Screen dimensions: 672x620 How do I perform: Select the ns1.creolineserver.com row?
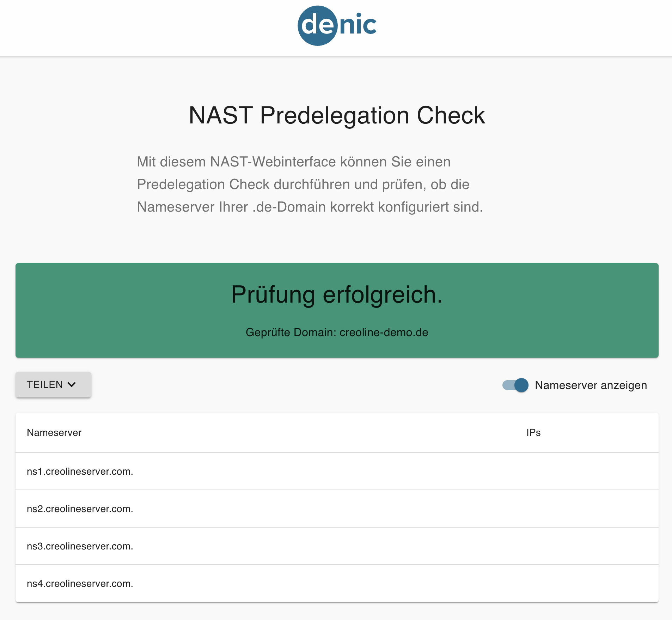click(337, 471)
